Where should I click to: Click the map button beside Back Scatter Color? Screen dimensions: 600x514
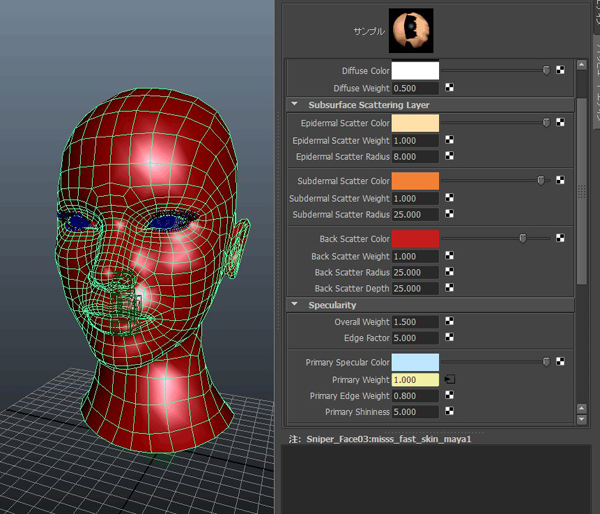point(561,239)
